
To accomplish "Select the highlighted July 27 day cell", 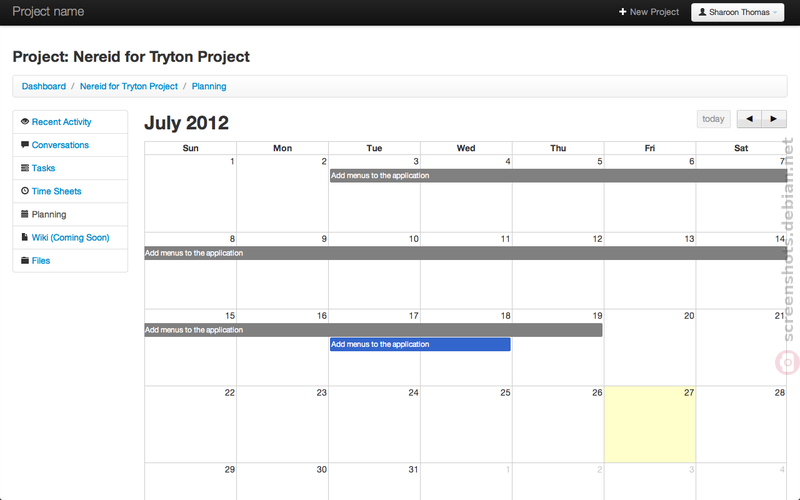I will pos(650,424).
